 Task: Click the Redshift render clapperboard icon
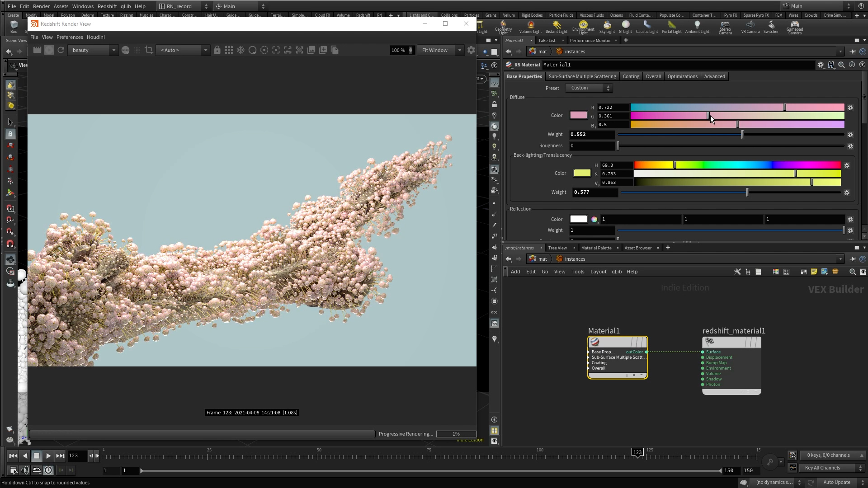37,50
